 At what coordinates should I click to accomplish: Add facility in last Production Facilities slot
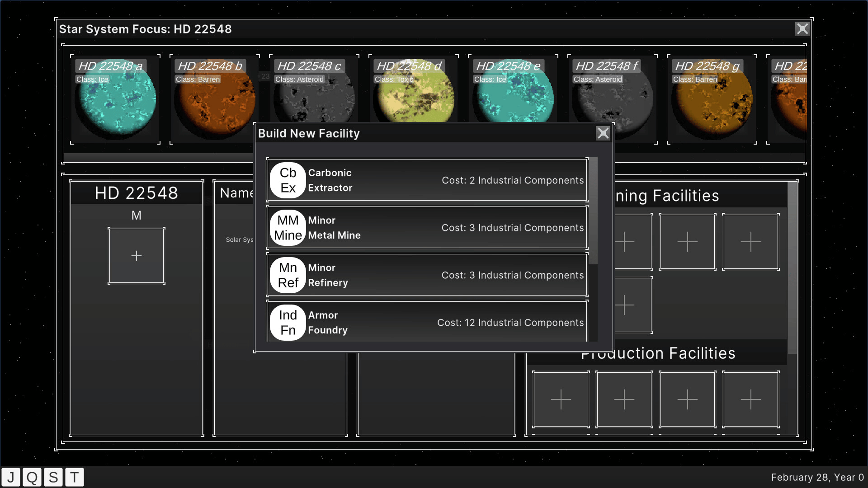coord(750,399)
